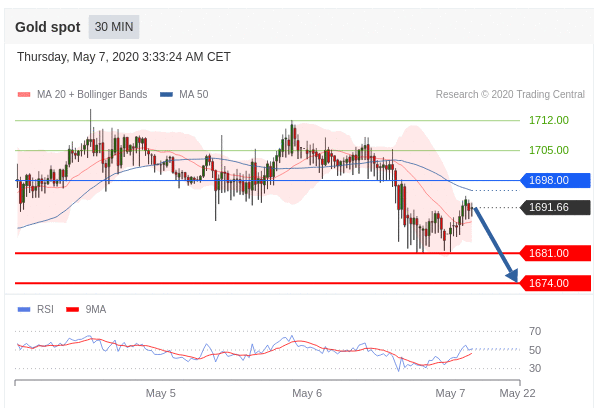Click the pink MA 20 color swatch
This screenshot has height=413, width=596.
pyautogui.click(x=24, y=95)
